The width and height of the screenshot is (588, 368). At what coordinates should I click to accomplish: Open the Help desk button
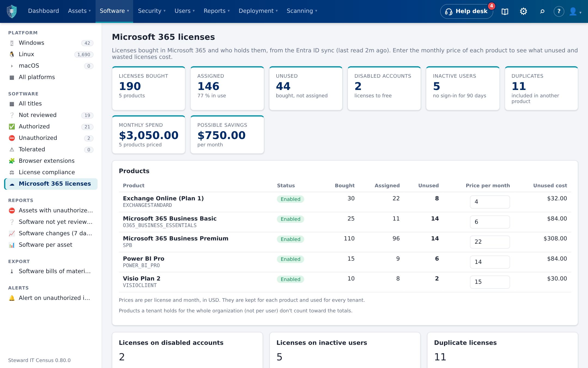pos(467,11)
